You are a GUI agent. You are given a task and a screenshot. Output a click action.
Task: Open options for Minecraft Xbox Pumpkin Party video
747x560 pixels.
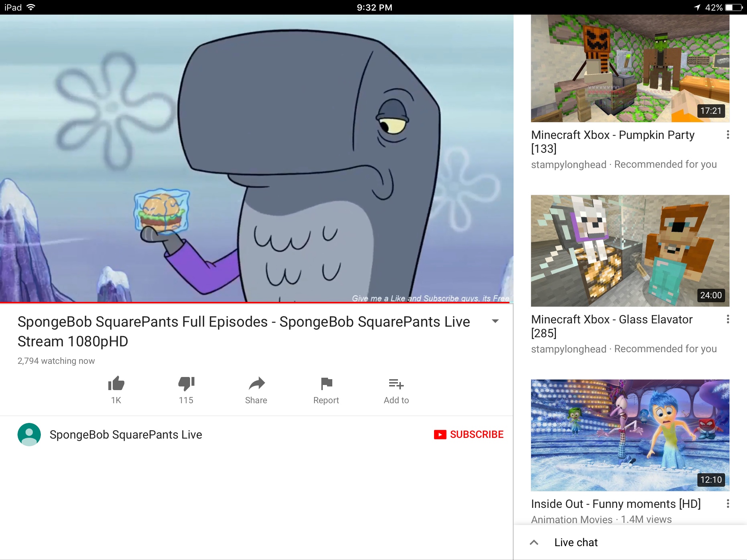pos(728,135)
